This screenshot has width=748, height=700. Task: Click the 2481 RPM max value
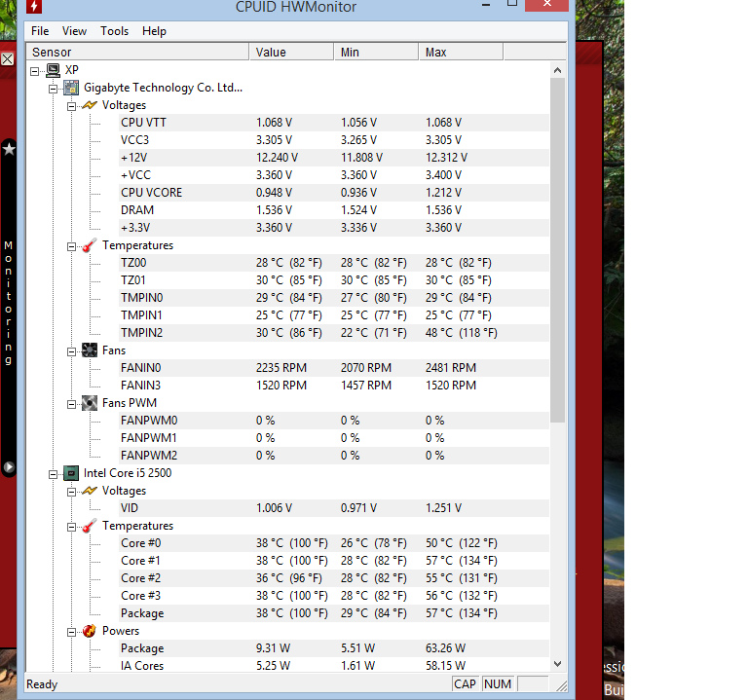pos(451,368)
